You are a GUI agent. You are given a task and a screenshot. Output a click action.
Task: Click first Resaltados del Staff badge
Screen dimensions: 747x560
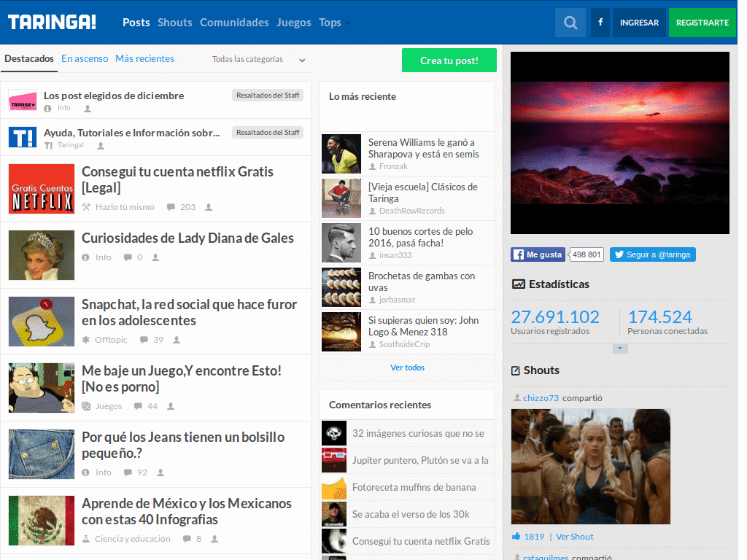click(268, 96)
